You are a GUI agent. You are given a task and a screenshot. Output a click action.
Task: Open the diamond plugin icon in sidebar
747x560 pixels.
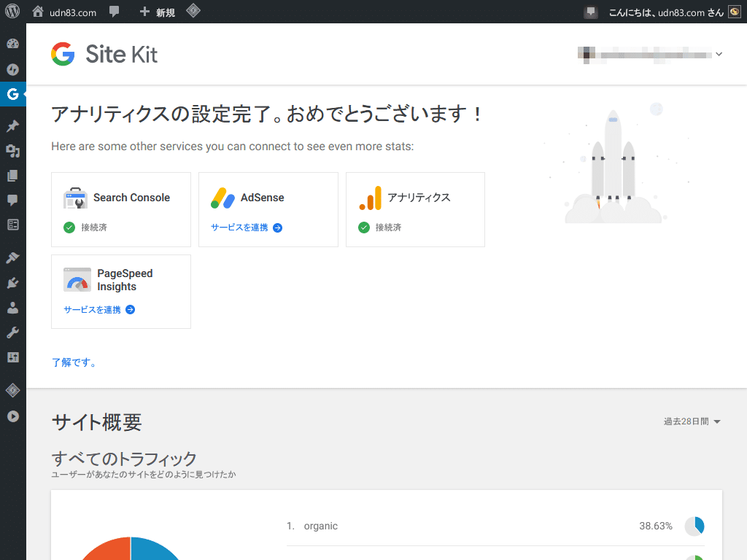(13, 391)
